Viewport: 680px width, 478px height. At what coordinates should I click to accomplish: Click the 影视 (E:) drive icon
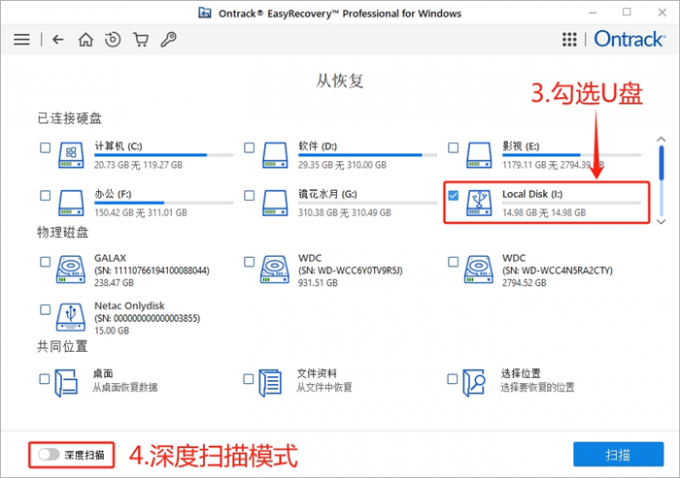(479, 155)
